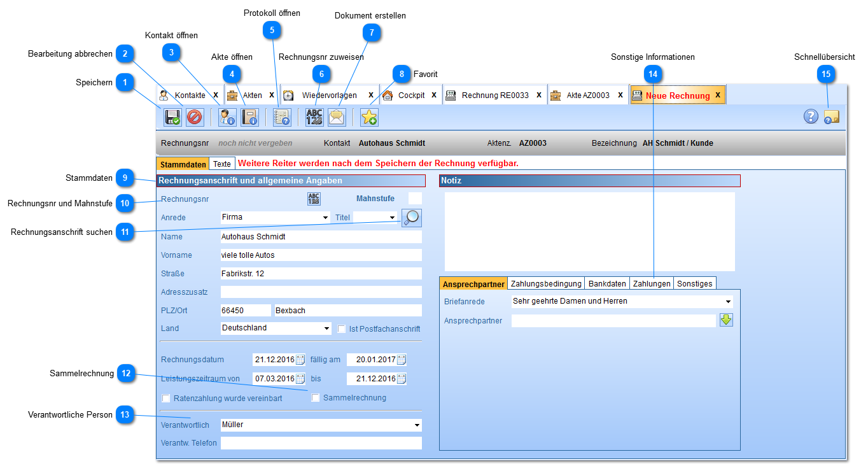This screenshot has width=868, height=466.
Task: Open the Titel dropdown
Action: coord(392,217)
